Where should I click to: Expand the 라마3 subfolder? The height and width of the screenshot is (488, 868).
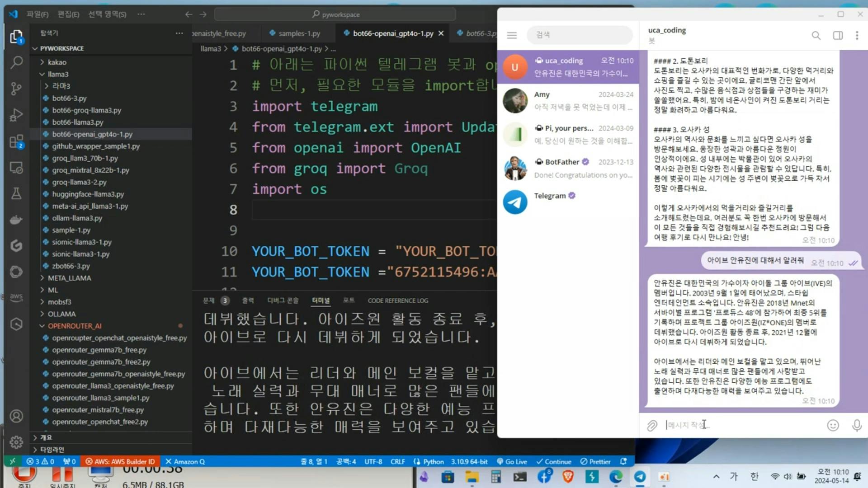click(61, 86)
